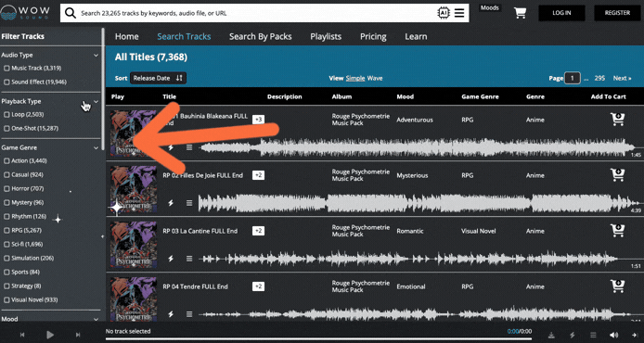This screenshot has height=343, width=644.
Task: Collapse the Game Genre filter section
Action: 96,147
